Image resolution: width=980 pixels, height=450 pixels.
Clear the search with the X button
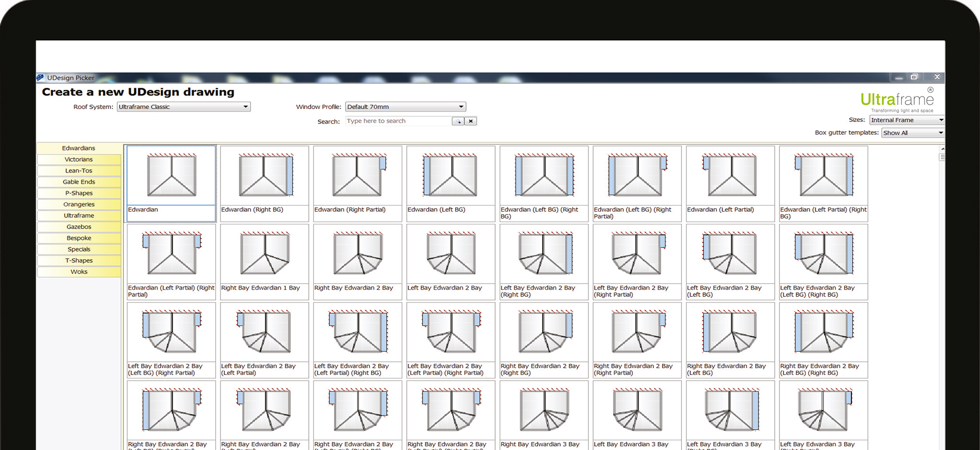click(471, 121)
